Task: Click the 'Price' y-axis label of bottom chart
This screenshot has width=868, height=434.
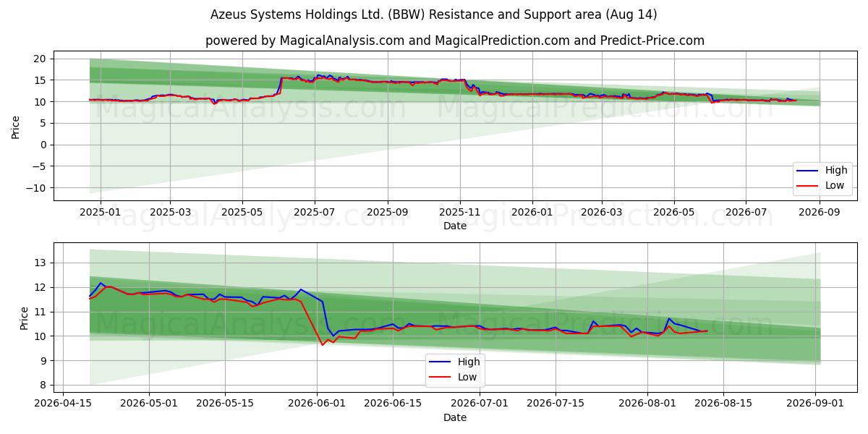Action: (x=25, y=318)
